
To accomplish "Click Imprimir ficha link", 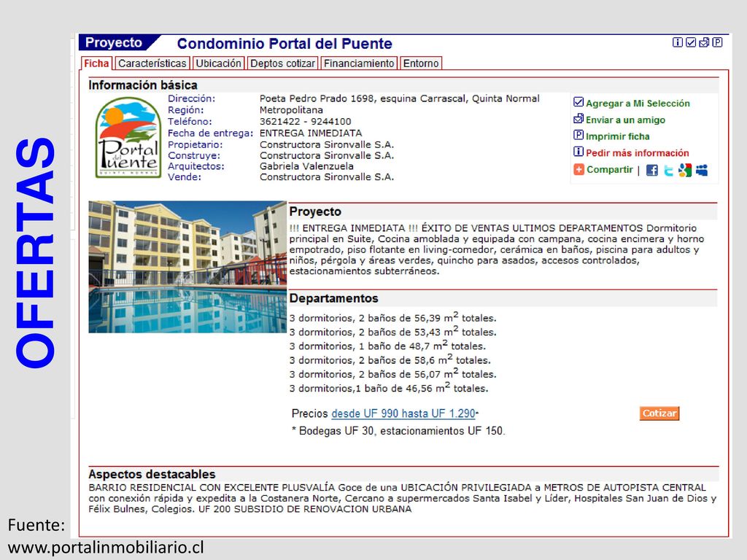I will click(x=618, y=136).
